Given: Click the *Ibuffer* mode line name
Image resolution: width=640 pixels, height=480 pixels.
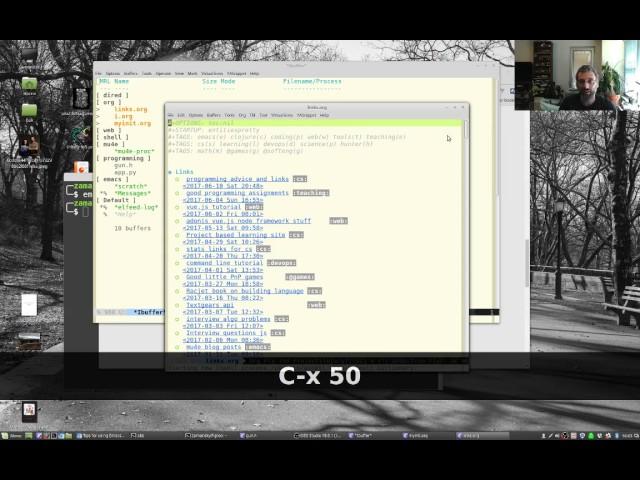Looking at the screenshot, I should [149, 312].
